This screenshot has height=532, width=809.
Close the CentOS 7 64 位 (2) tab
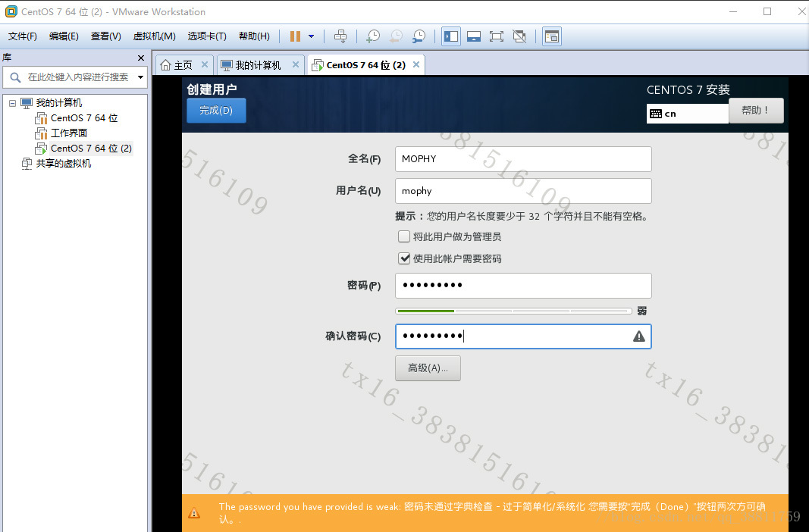(x=416, y=64)
